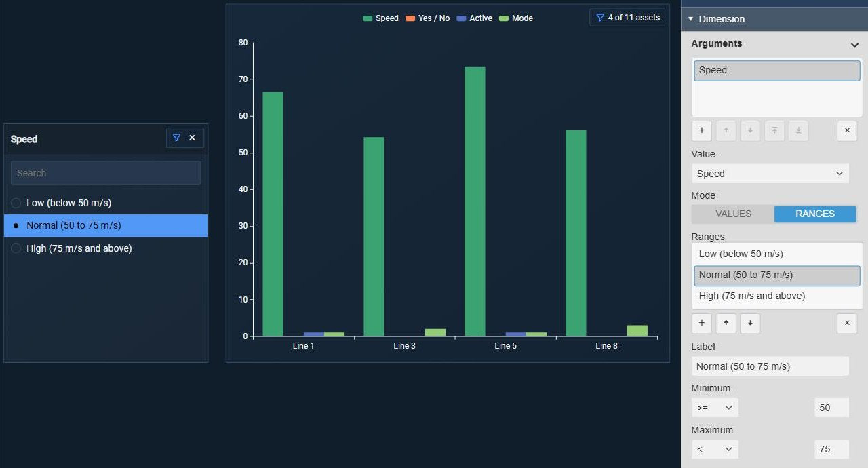
Task: Collapse the Arguments section chevron
Action: point(854,45)
